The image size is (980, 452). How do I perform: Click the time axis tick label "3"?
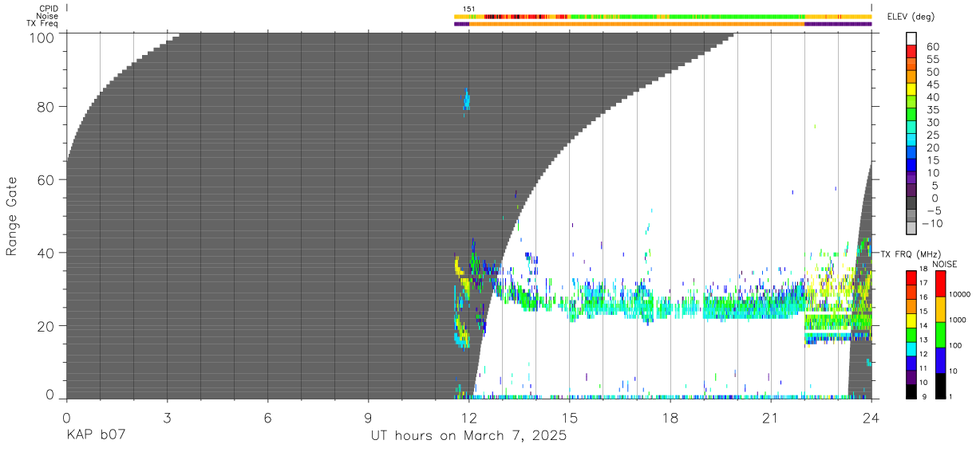[x=167, y=418]
